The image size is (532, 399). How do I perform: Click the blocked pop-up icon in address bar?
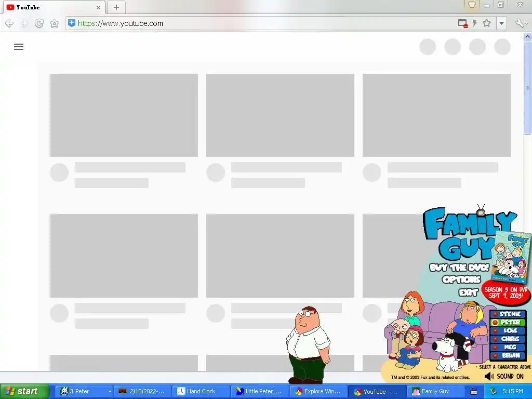coord(463,23)
